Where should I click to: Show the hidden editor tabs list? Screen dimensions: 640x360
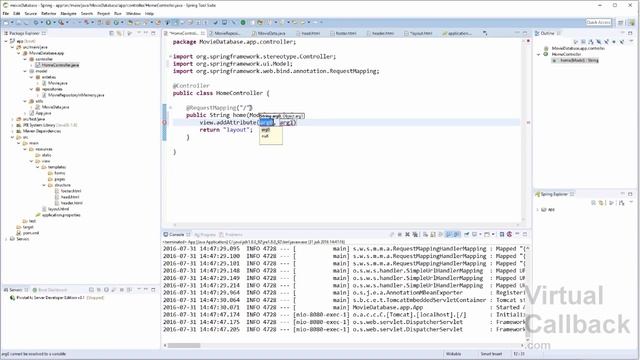[485, 33]
